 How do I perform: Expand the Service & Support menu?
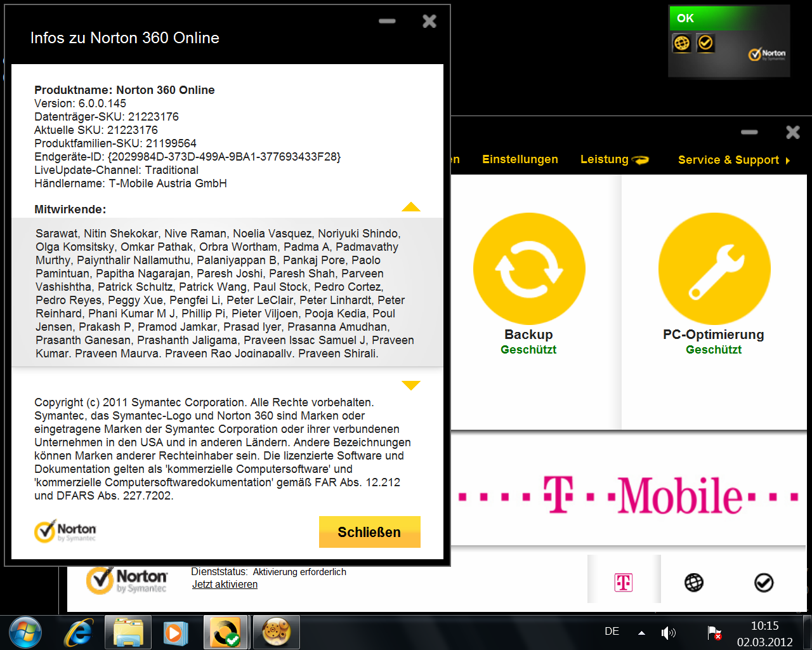coord(733,160)
